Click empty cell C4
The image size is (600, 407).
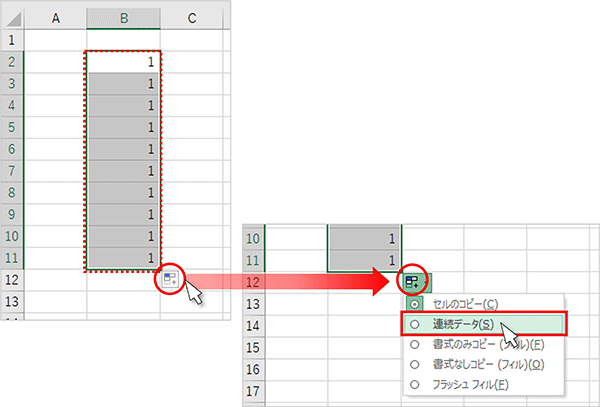pyautogui.click(x=191, y=106)
